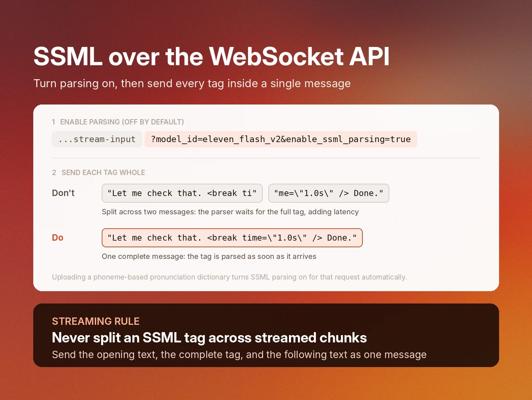Screen dimensions: 532x400
Task: Click the 'SSML over the WebSocket API' heading
Action: (x=211, y=56)
